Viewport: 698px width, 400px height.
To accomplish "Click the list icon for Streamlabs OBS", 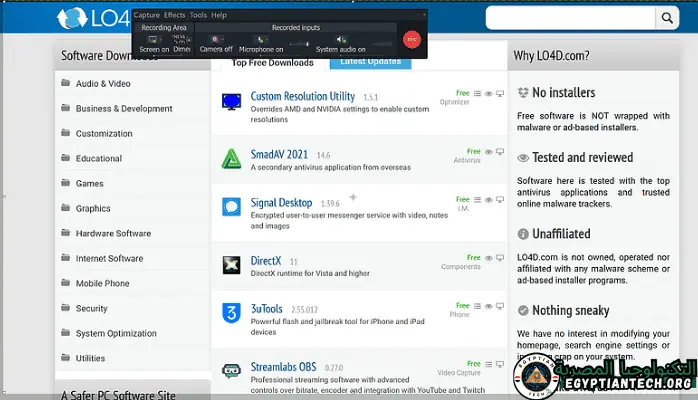I will [x=489, y=364].
